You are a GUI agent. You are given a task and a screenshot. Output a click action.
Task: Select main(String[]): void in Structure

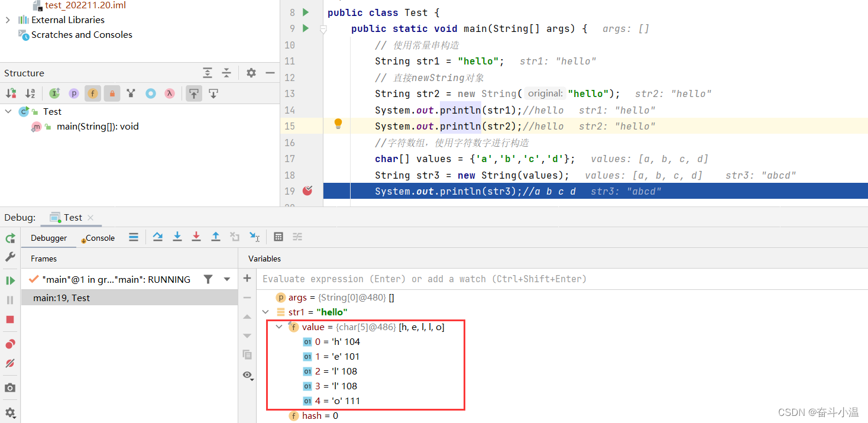pyautogui.click(x=98, y=126)
